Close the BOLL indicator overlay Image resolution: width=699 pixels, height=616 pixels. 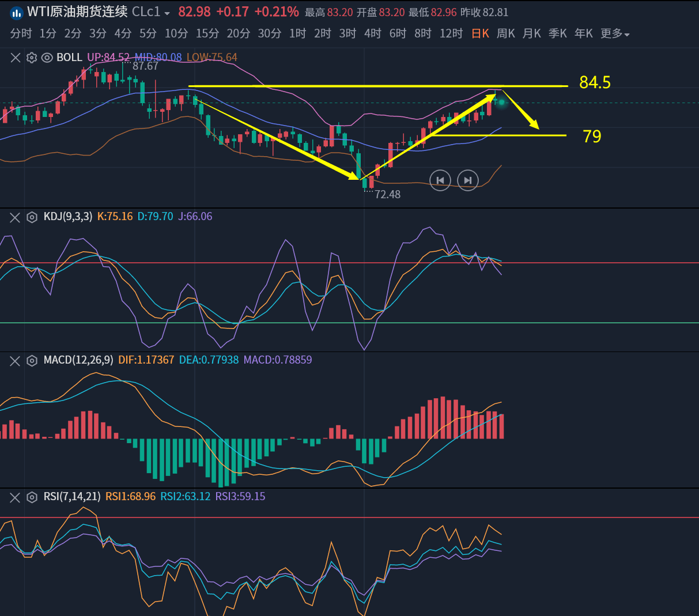(16, 58)
